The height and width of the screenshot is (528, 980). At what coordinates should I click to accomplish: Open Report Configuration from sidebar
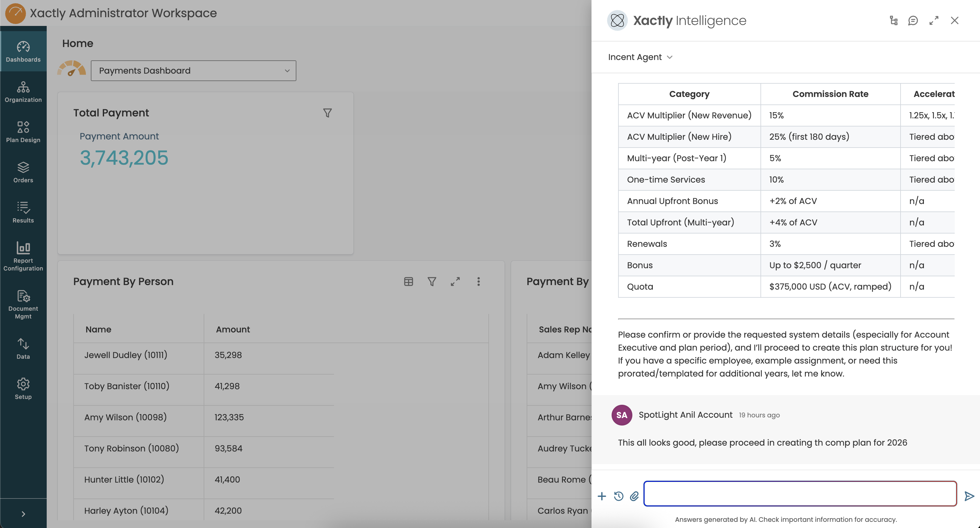pyautogui.click(x=23, y=256)
